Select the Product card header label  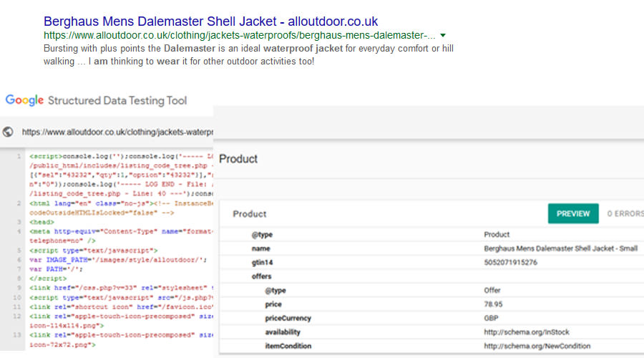click(x=249, y=214)
